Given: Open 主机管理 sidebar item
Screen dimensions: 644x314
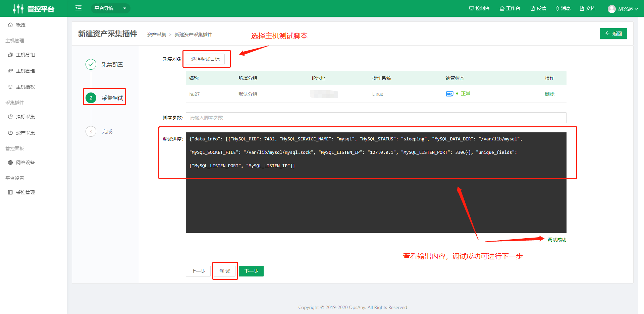Looking at the screenshot, I should (25, 71).
